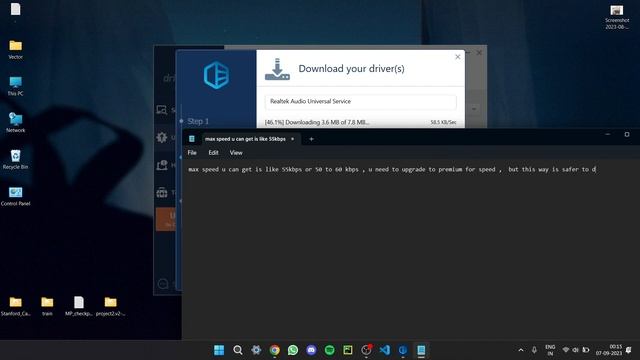Close the Notepad tab 'max speed u can get'
Viewport: 640px width, 360px height.
[x=292, y=139]
